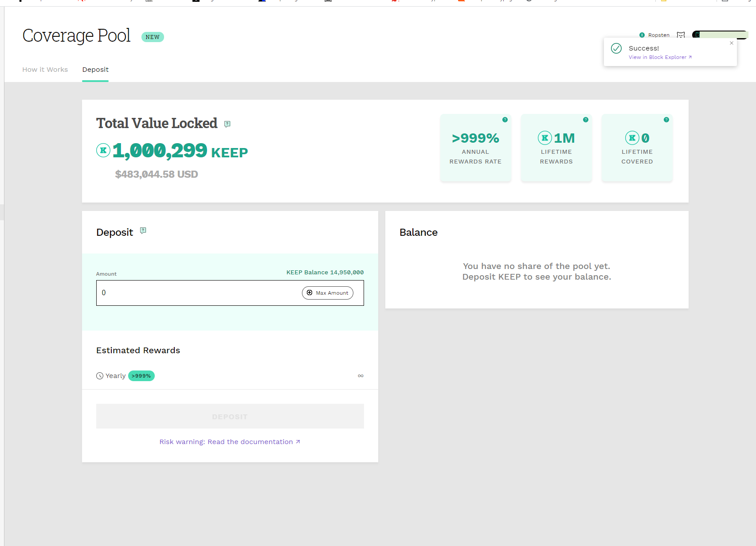Click the KEEP token icon beside 1,000,299

[x=103, y=150]
